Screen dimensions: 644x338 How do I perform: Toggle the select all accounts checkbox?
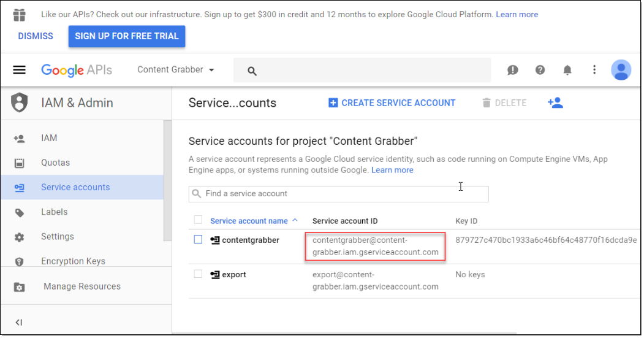[198, 220]
